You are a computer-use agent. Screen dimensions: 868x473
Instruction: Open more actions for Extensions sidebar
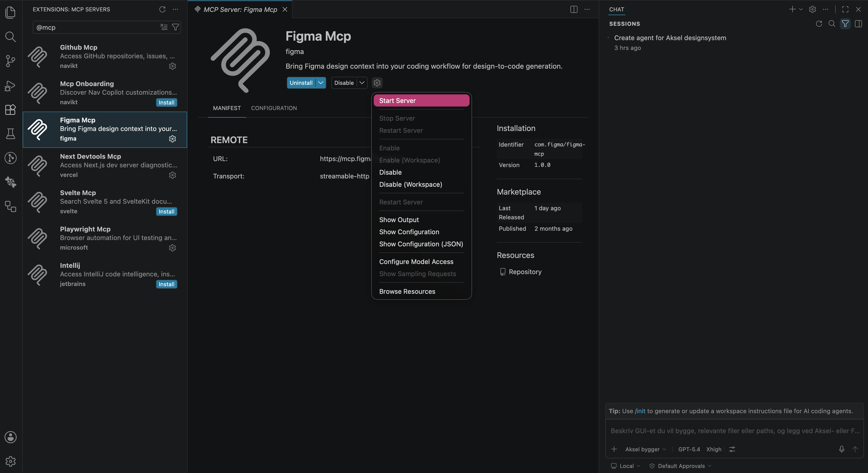click(x=176, y=9)
